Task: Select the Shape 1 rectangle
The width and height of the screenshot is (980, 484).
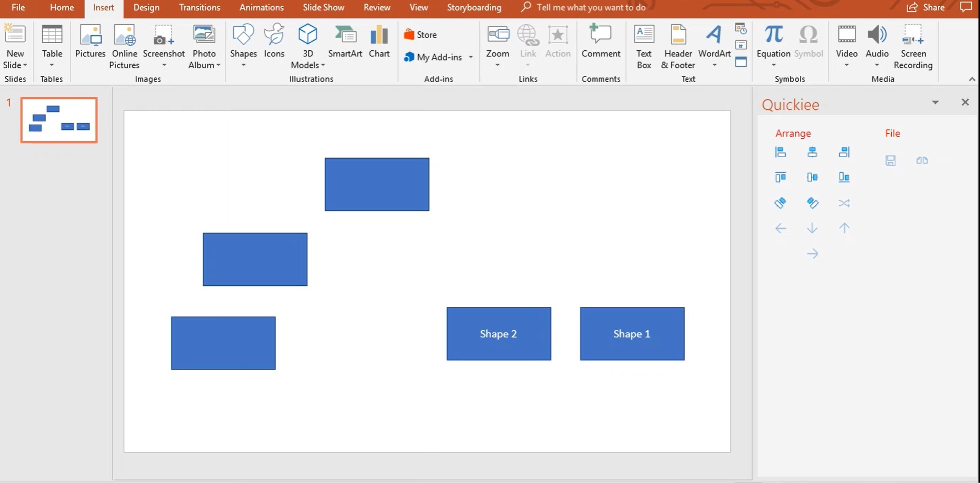Action: (x=632, y=334)
